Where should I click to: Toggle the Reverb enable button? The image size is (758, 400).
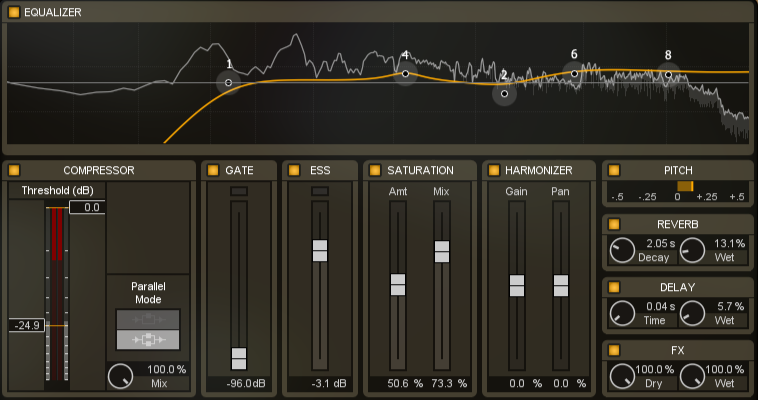(614, 224)
